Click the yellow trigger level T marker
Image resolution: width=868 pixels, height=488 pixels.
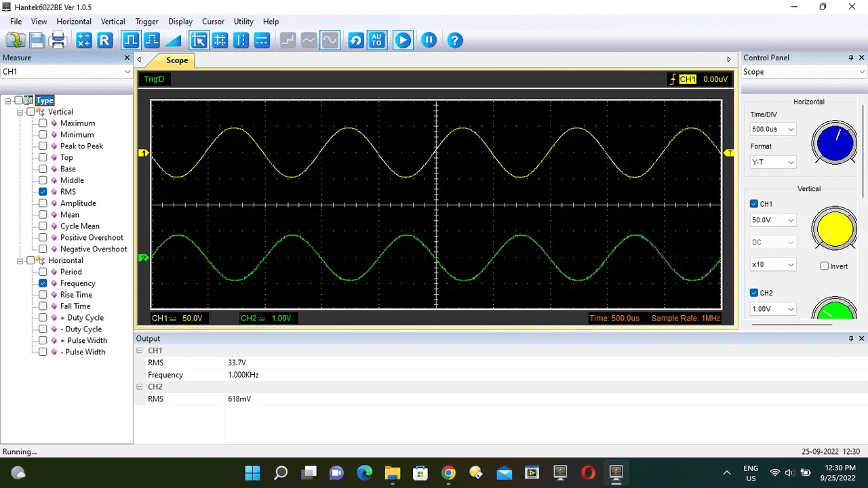(729, 153)
